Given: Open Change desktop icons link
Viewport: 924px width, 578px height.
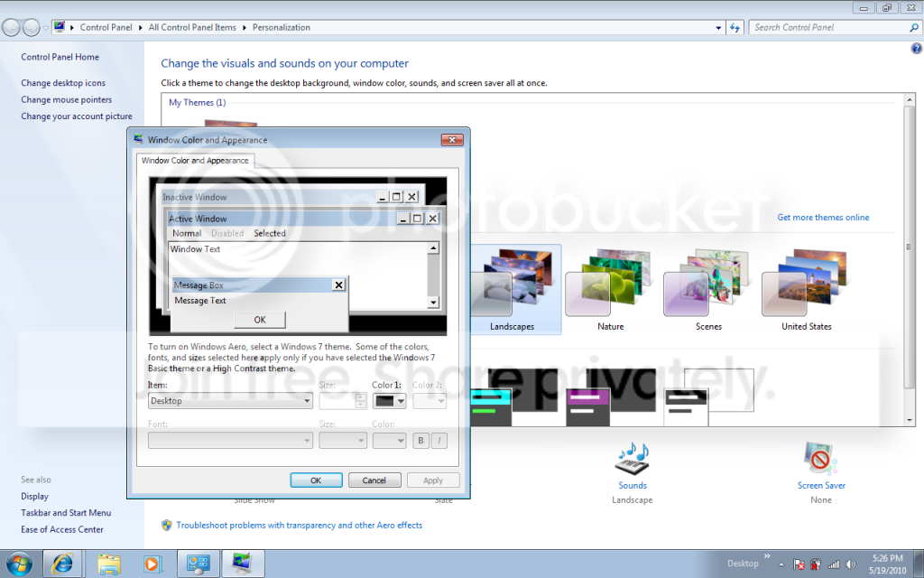Looking at the screenshot, I should point(63,82).
